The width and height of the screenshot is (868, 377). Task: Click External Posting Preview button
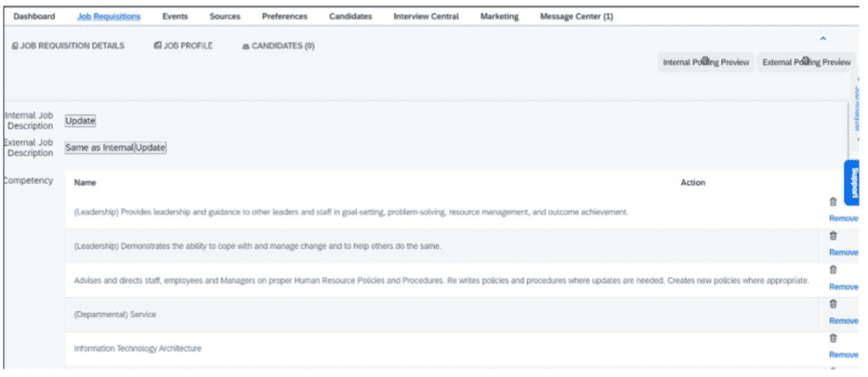pos(807,63)
